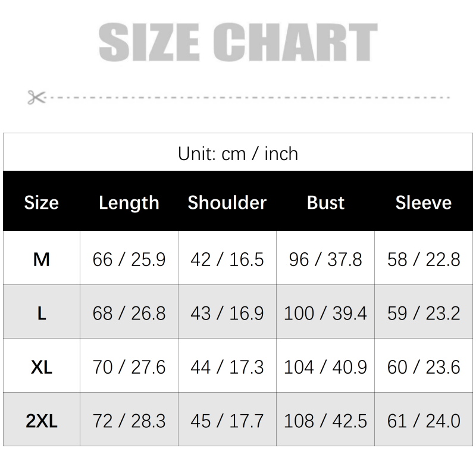Click the 96 / 37.8 bust cell
Screen dimensions: 476x476
tap(325, 259)
